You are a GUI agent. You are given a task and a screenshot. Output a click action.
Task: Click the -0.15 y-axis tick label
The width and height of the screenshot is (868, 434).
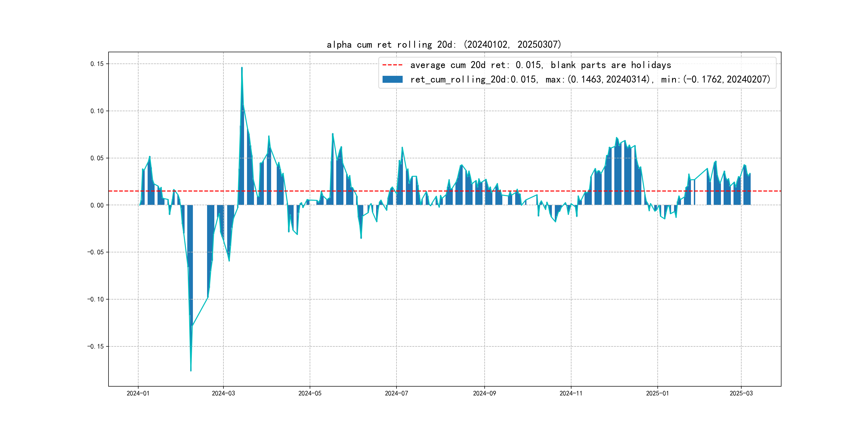(x=96, y=346)
